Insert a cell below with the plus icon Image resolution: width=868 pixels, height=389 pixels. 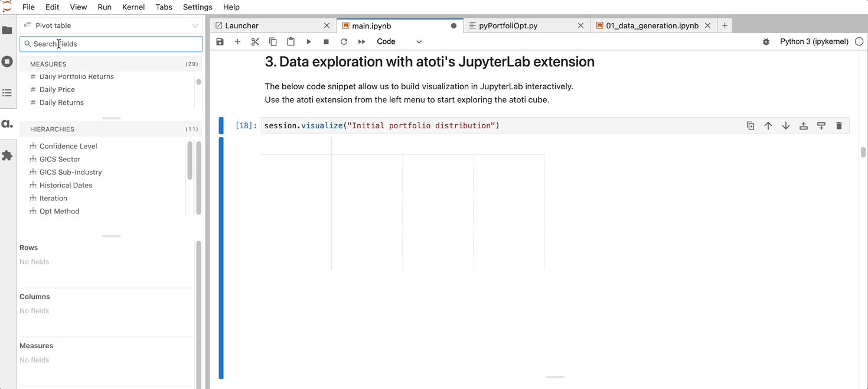237,41
